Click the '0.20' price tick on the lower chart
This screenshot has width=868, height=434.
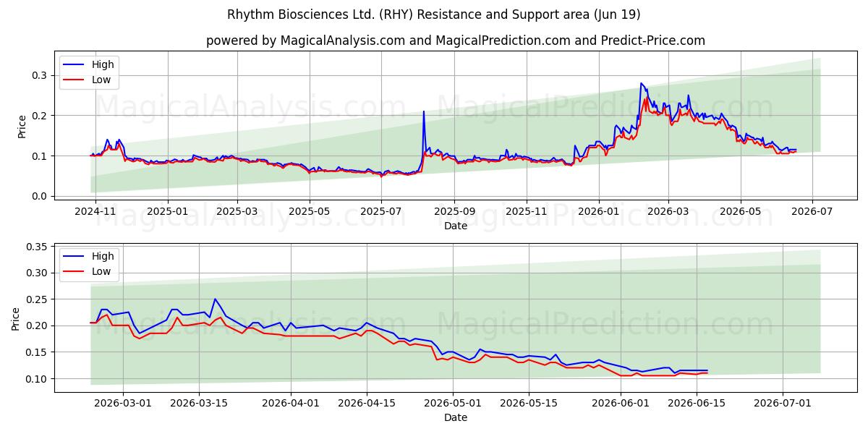[37, 326]
